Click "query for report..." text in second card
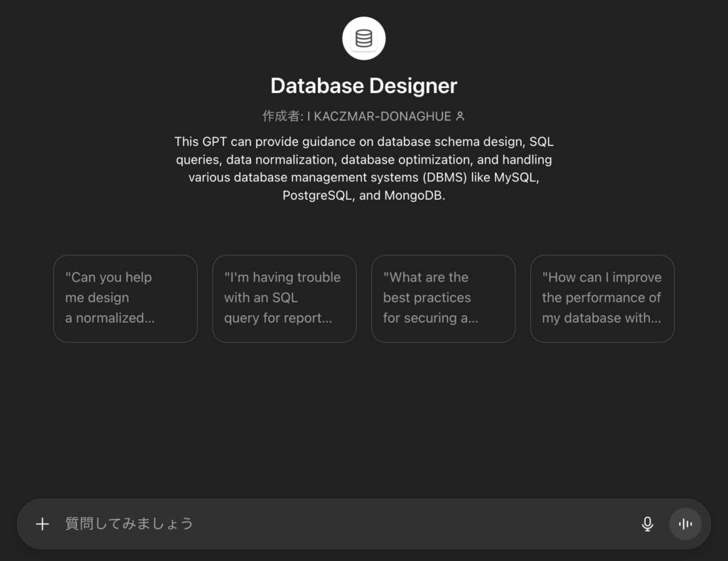The image size is (728, 561). (278, 318)
